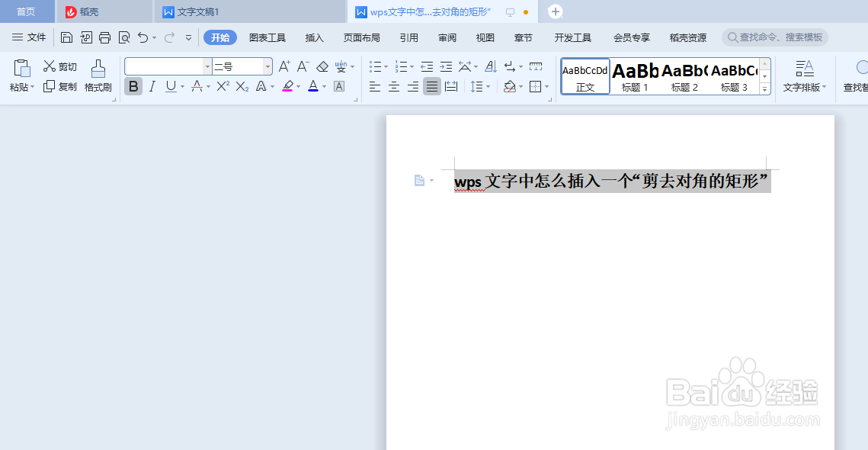Toggle justified alignment button

coord(432,86)
